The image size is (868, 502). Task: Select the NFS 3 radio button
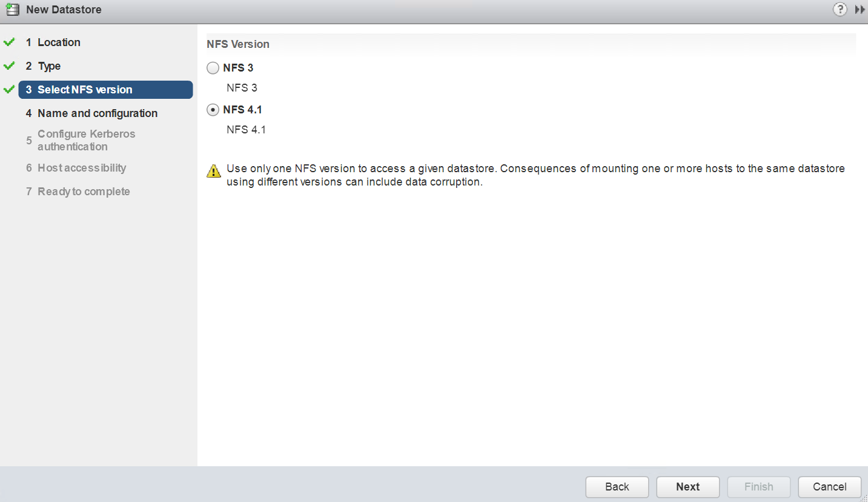[x=213, y=68]
